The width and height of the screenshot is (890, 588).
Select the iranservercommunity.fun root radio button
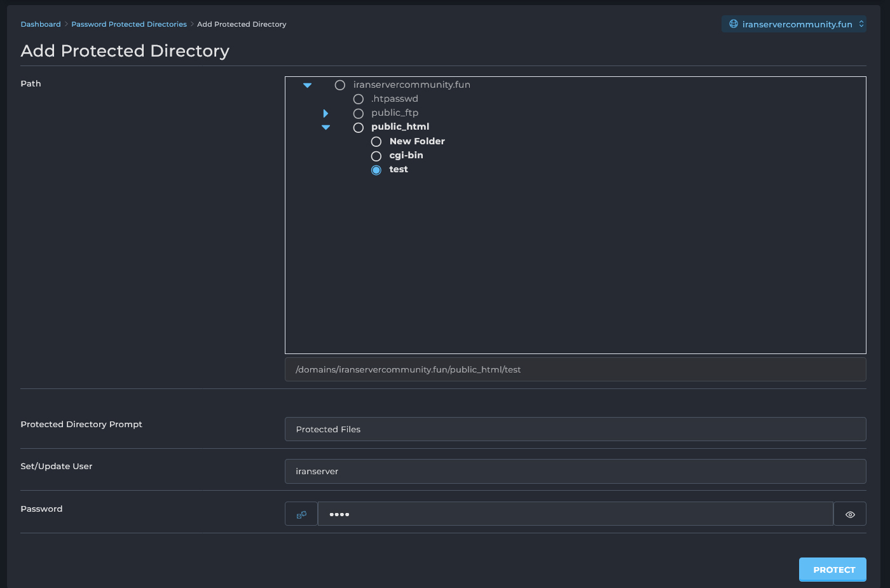(340, 85)
